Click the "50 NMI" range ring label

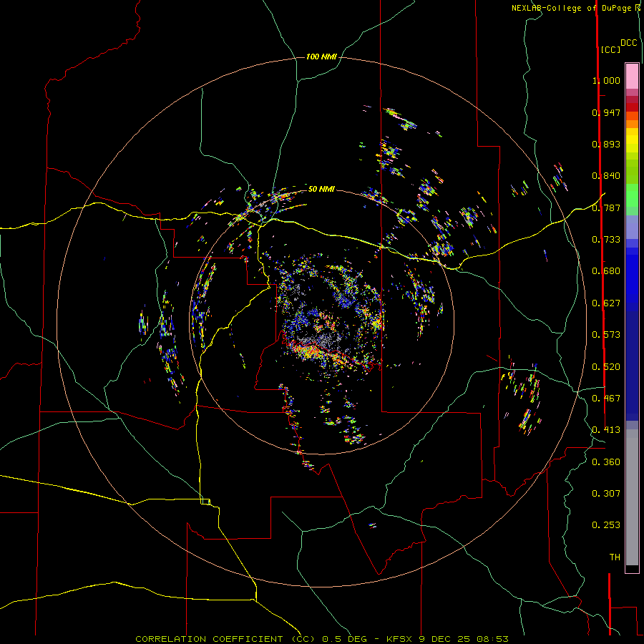(x=321, y=189)
